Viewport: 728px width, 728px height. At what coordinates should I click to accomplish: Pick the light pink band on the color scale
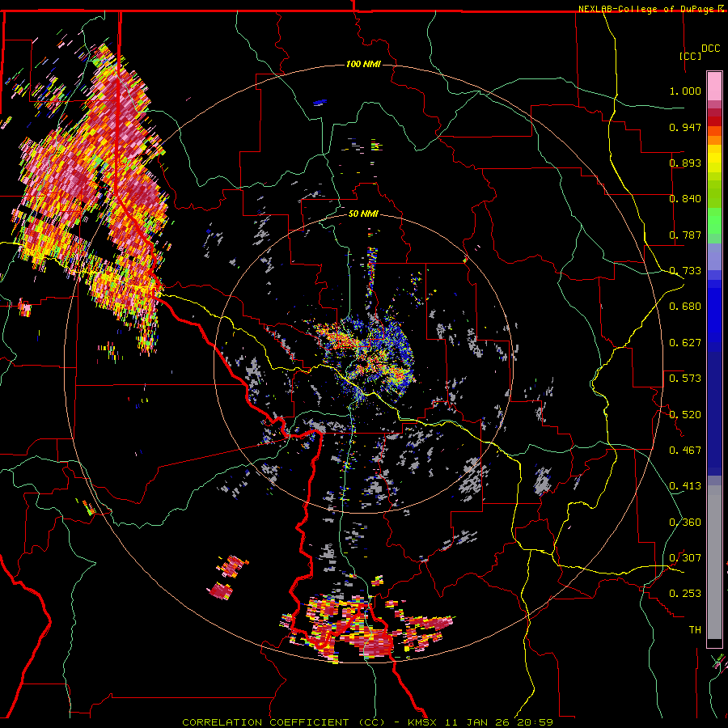(x=714, y=87)
